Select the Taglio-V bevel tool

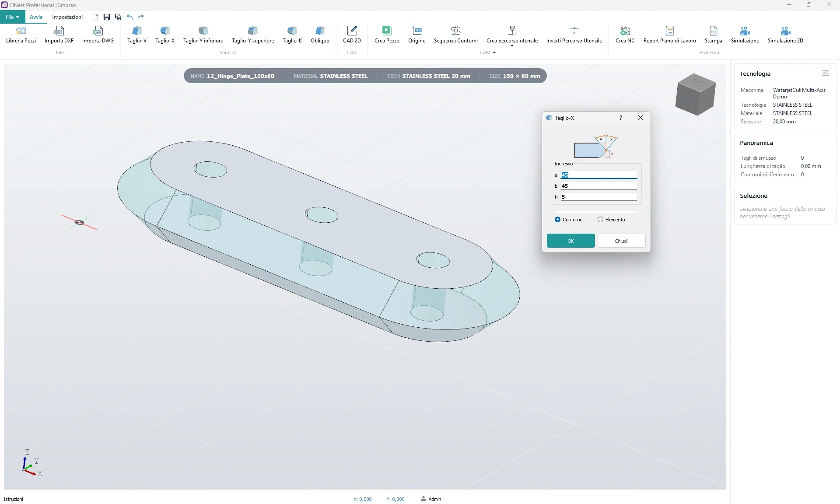point(137,35)
